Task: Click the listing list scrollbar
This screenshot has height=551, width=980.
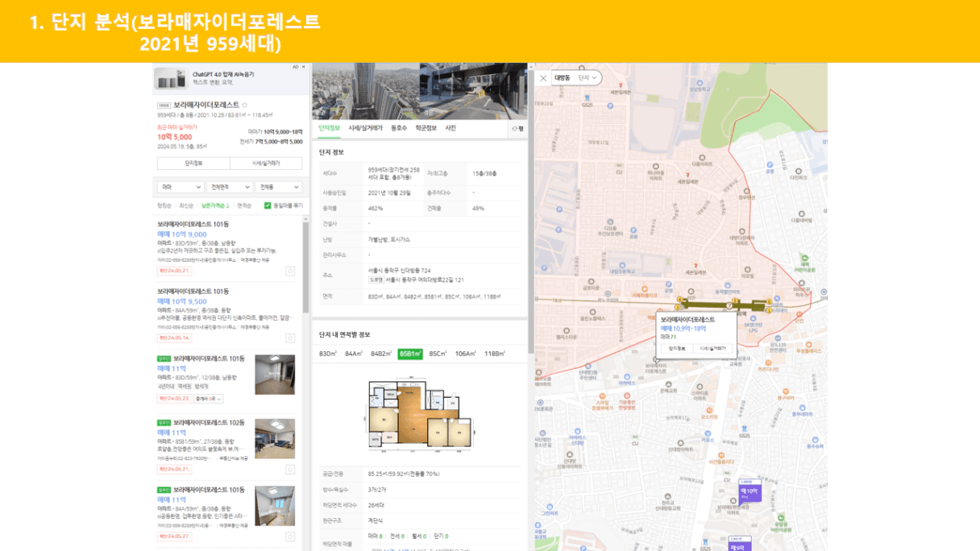Action: click(305, 266)
